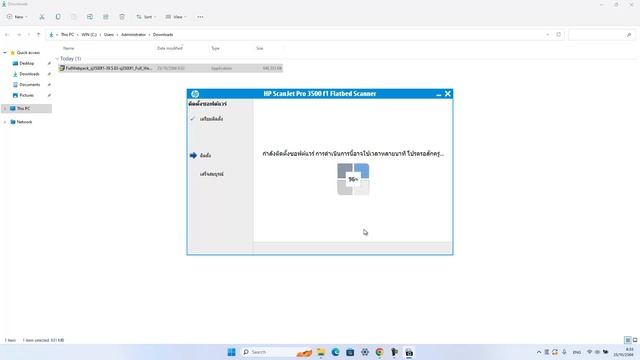Image resolution: width=640 pixels, height=360 pixels.
Task: Open the Windows Start menu
Action: [x=231, y=352]
